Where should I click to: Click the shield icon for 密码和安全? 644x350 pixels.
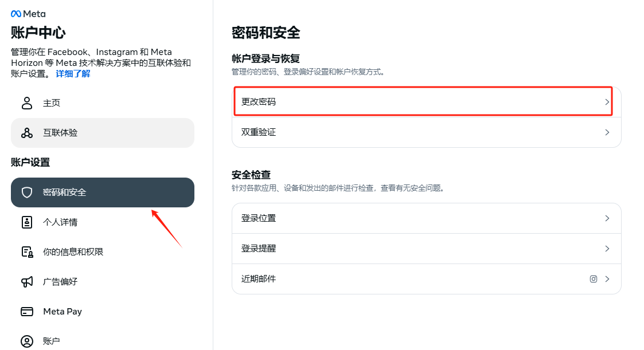[x=27, y=192]
